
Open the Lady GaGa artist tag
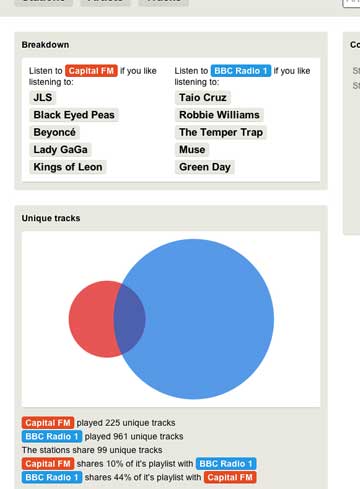[60, 149]
